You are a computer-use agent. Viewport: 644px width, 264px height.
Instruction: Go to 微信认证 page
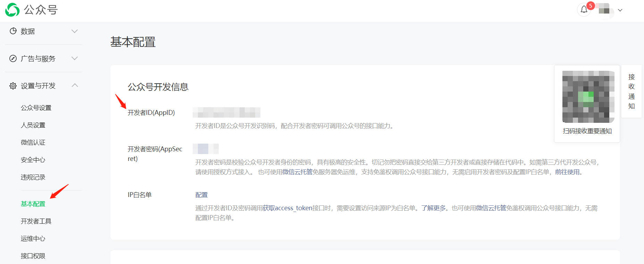(33, 143)
